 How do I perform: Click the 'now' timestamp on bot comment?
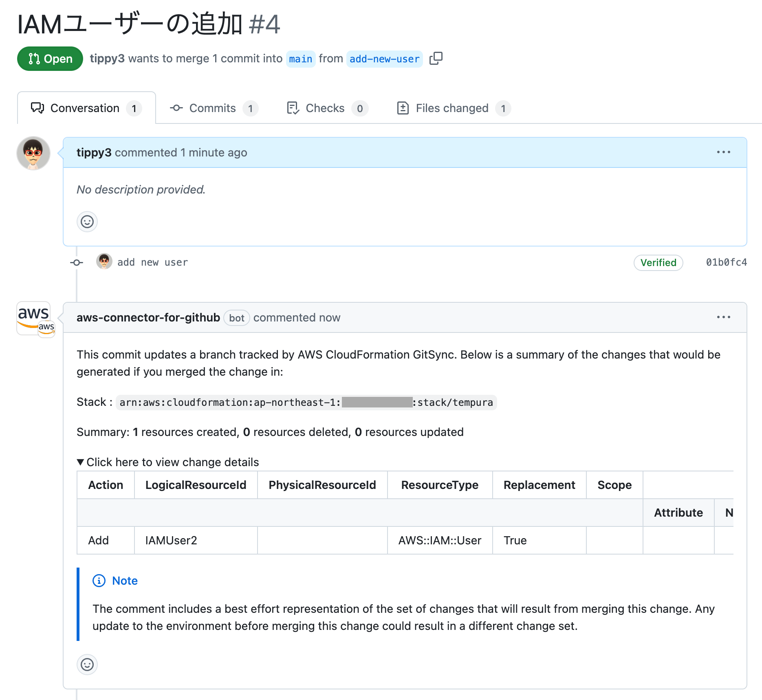click(x=330, y=317)
